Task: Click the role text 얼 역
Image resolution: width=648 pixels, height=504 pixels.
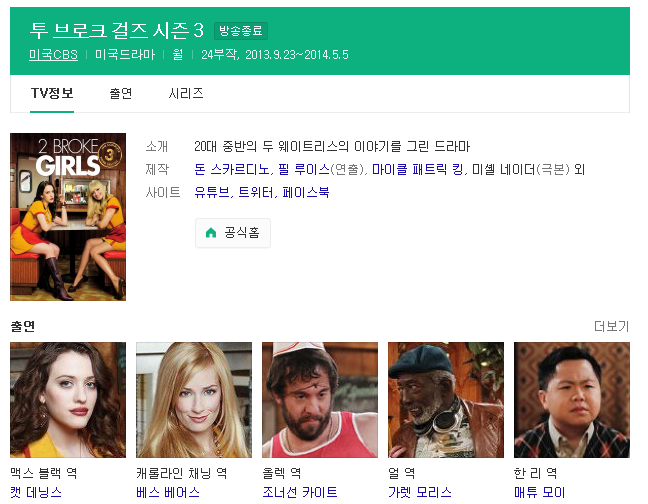Action: (x=401, y=473)
